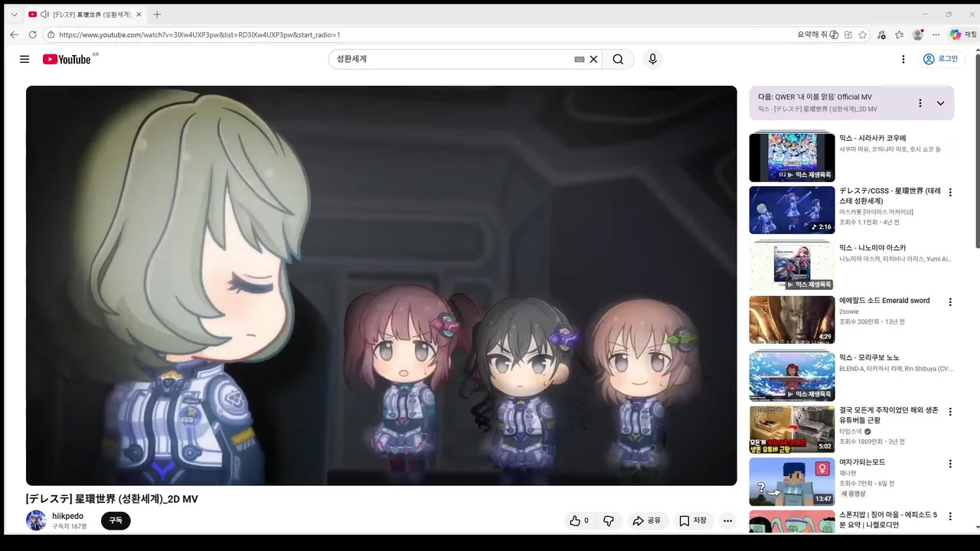Click 요약해 줘 summarize button in address bar
This screenshot has height=551, width=980.
click(x=818, y=34)
